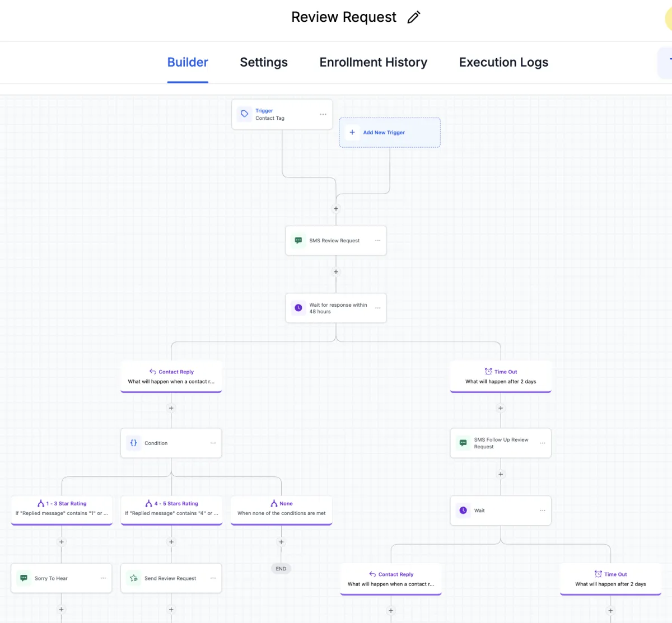Click the SMS Review Request message icon

coord(298,241)
